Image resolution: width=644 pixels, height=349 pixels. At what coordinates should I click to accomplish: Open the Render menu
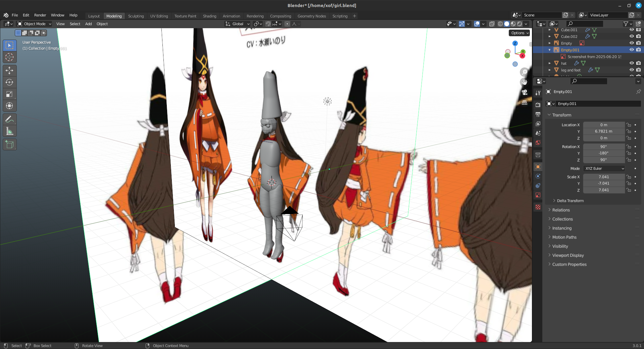(x=40, y=15)
